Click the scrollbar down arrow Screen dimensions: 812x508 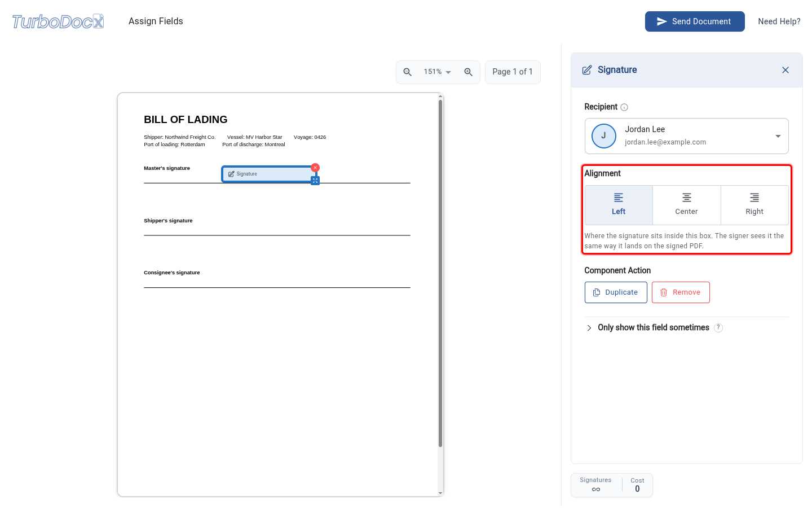click(x=440, y=493)
